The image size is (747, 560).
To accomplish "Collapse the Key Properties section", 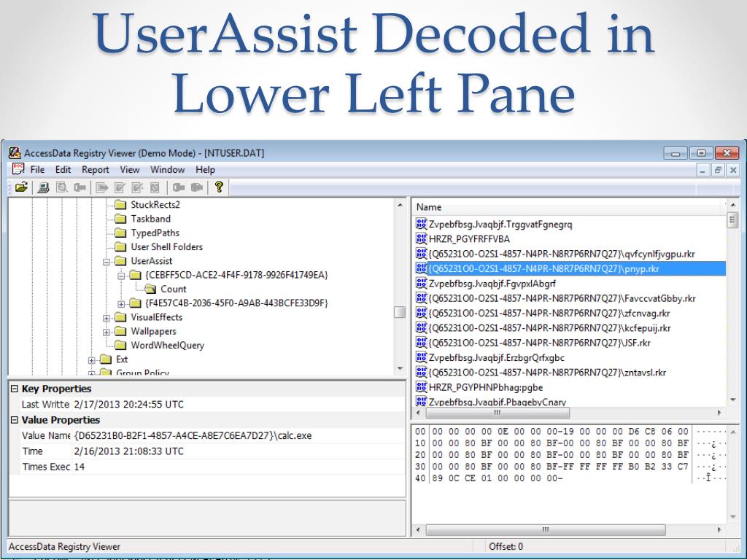I will click(x=15, y=389).
